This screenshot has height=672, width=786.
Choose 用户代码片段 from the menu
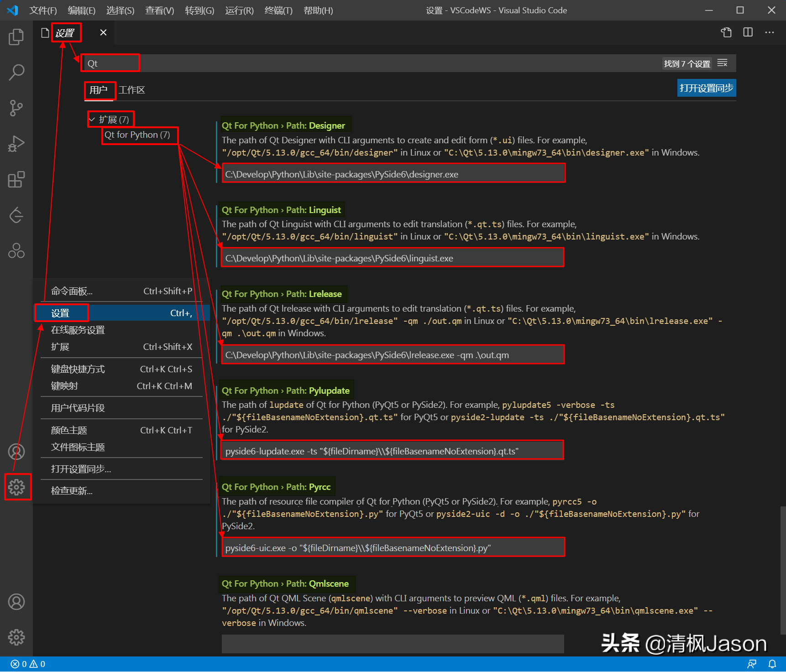click(x=121, y=408)
